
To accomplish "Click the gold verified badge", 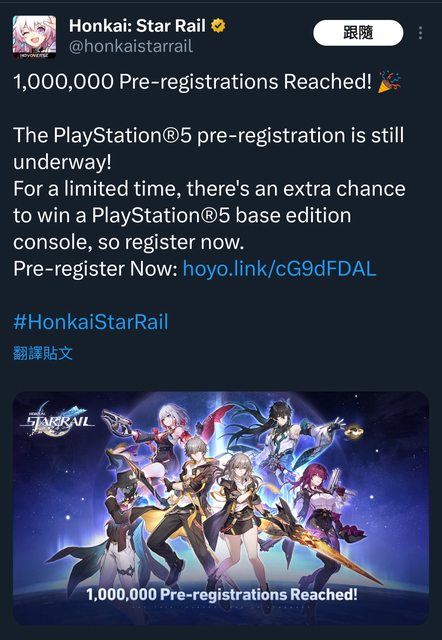I will point(218,26).
